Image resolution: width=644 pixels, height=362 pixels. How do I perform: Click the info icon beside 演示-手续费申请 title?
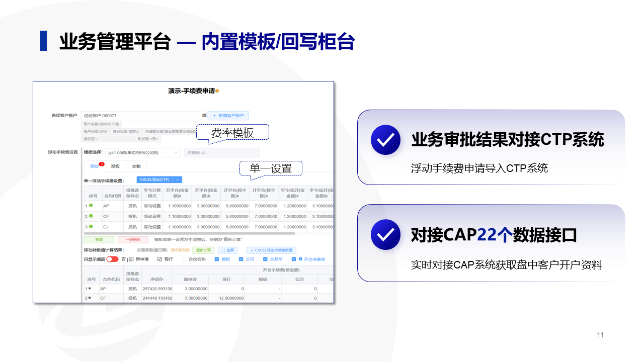[x=217, y=91]
